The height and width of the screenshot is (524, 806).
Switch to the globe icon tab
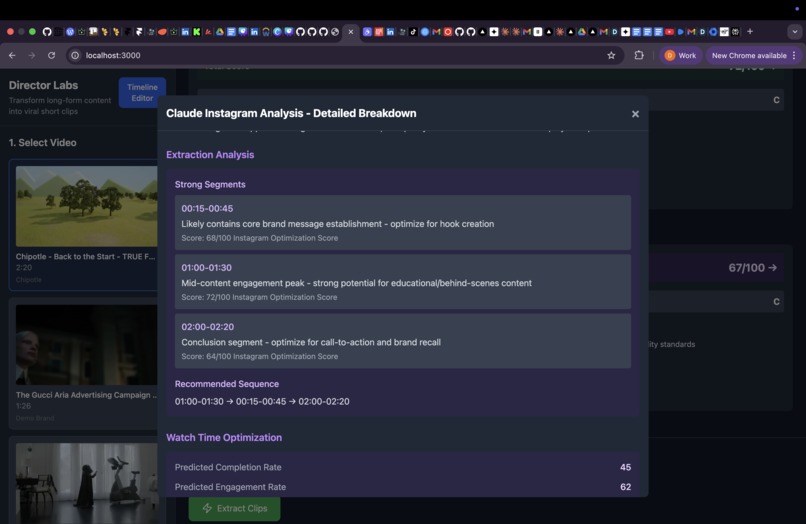tap(335, 32)
